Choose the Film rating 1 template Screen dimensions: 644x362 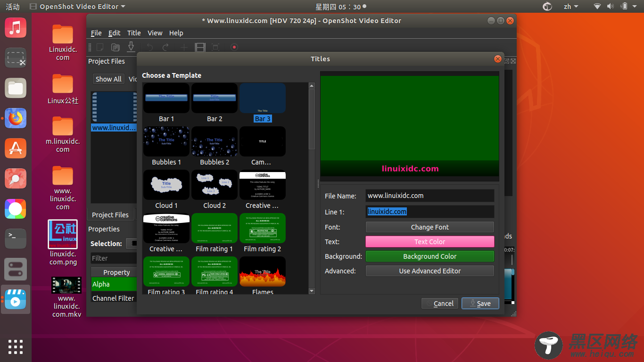click(x=215, y=233)
